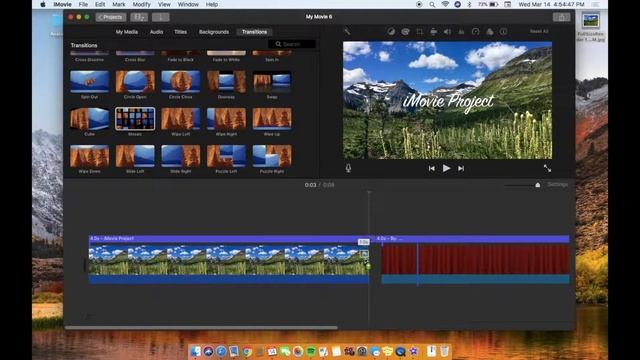The width and height of the screenshot is (640, 360).
Task: Open the volume adjustment tool
Action: [447, 31]
